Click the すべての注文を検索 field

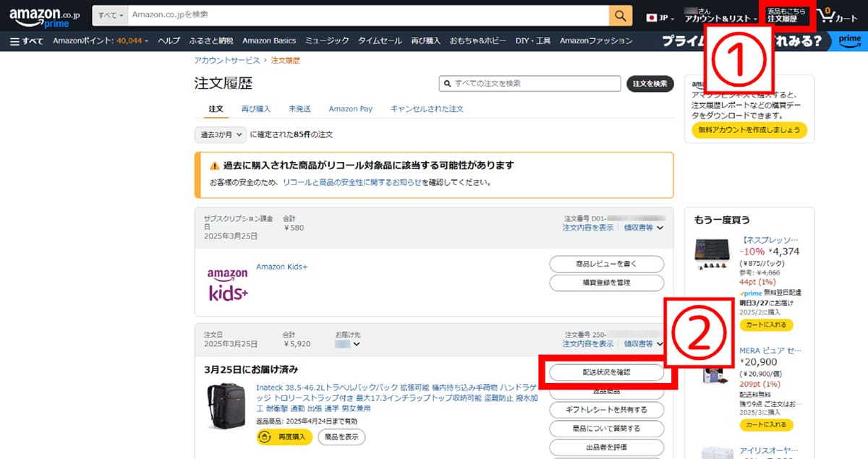[x=529, y=84]
